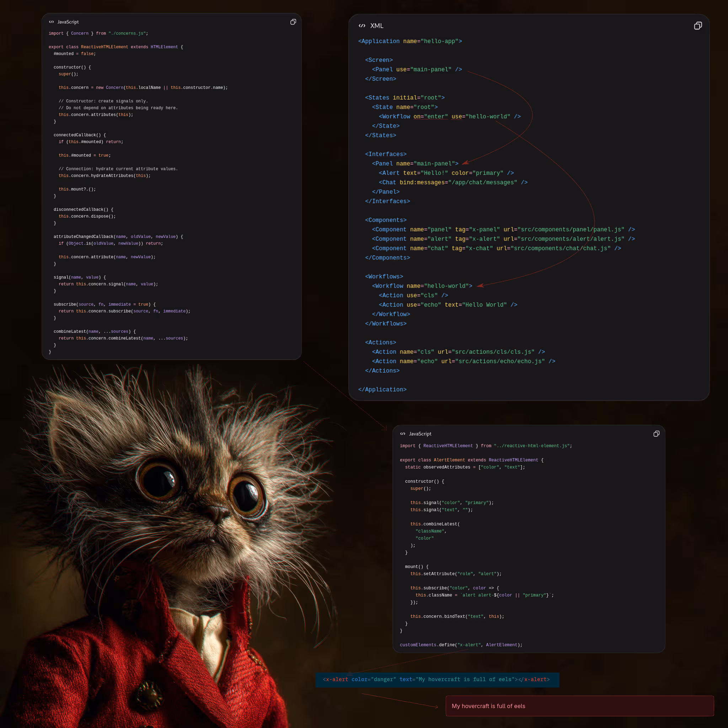Click the Panel name="main-panel" line in Interfaces
728x728 pixels.
pos(415,164)
